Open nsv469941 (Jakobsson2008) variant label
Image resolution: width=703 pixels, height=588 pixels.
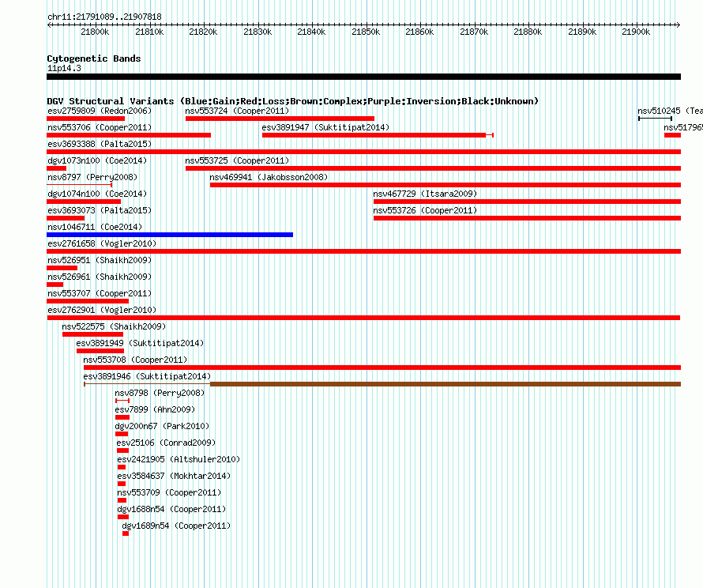(269, 177)
